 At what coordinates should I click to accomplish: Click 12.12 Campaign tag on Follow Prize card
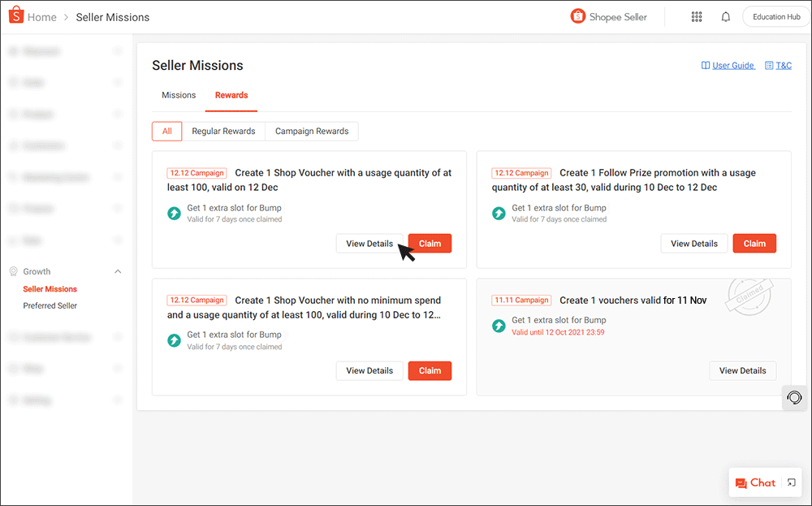point(521,173)
